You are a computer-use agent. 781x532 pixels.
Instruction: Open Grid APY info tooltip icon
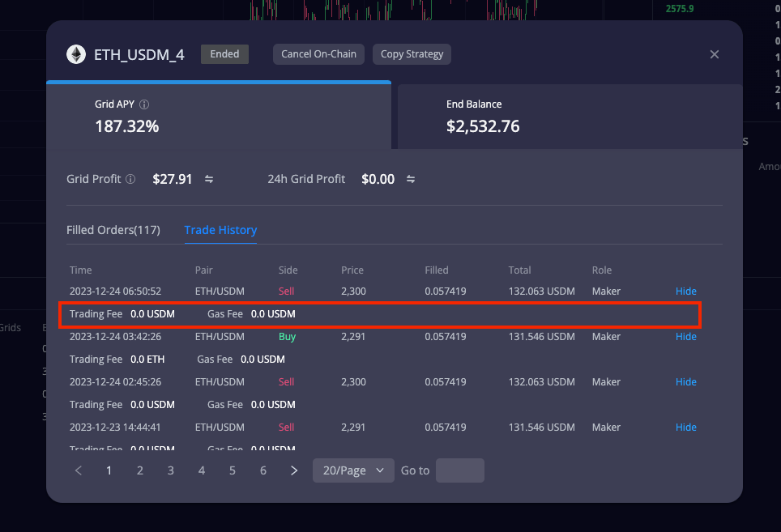pyautogui.click(x=144, y=104)
